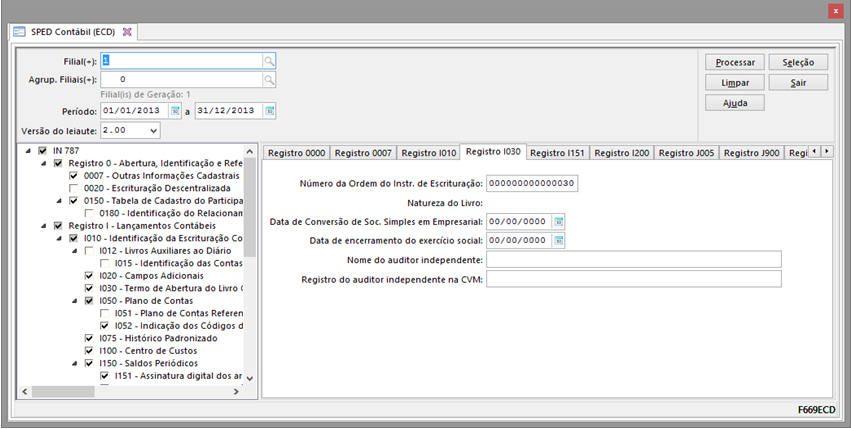Click the Seleção button
The image size is (851, 429).
click(798, 62)
